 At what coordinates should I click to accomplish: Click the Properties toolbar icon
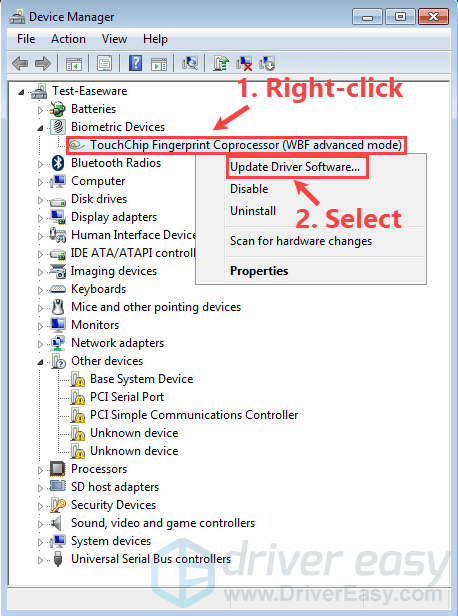pyautogui.click(x=104, y=63)
